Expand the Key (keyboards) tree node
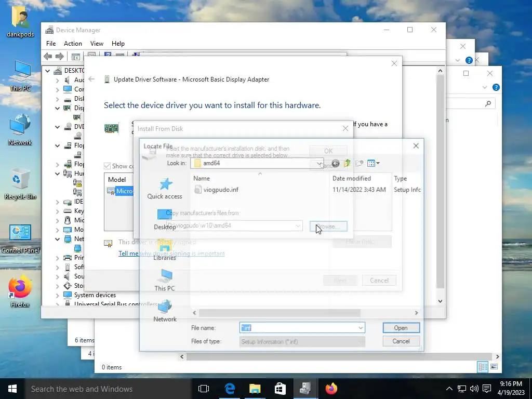Screen dimensions: 532x399 (x=57, y=211)
